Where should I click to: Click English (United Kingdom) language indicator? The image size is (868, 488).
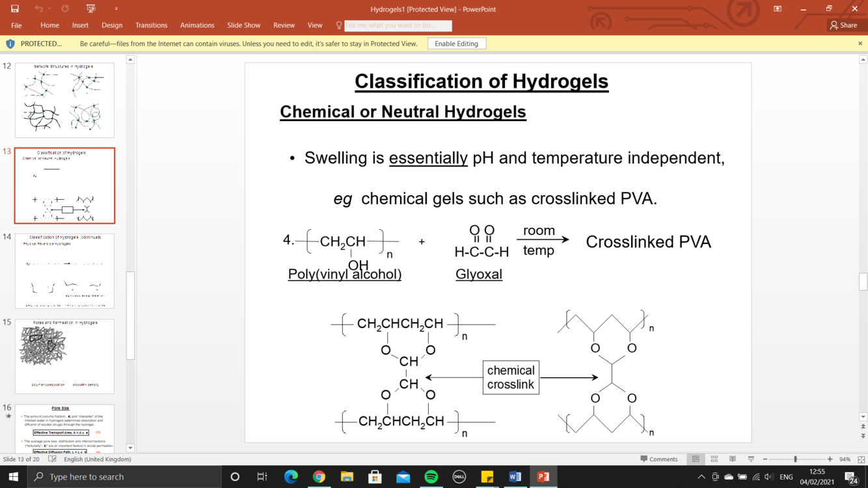click(97, 459)
